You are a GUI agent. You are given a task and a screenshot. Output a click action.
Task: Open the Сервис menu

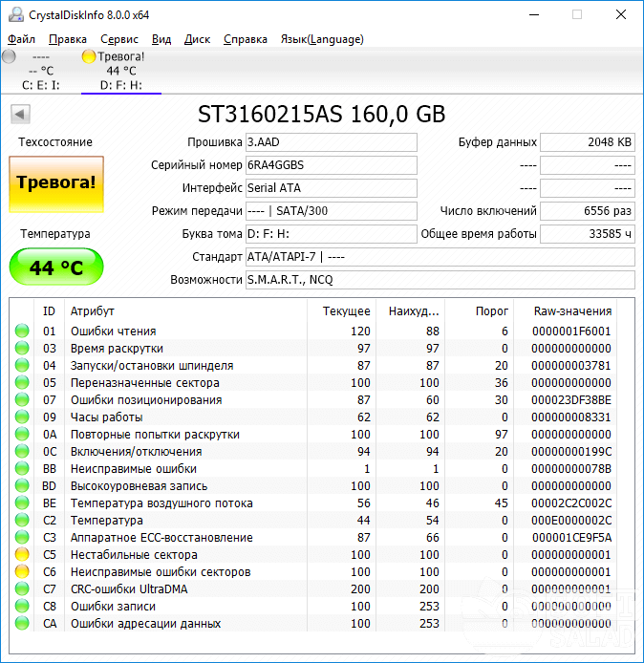point(119,39)
